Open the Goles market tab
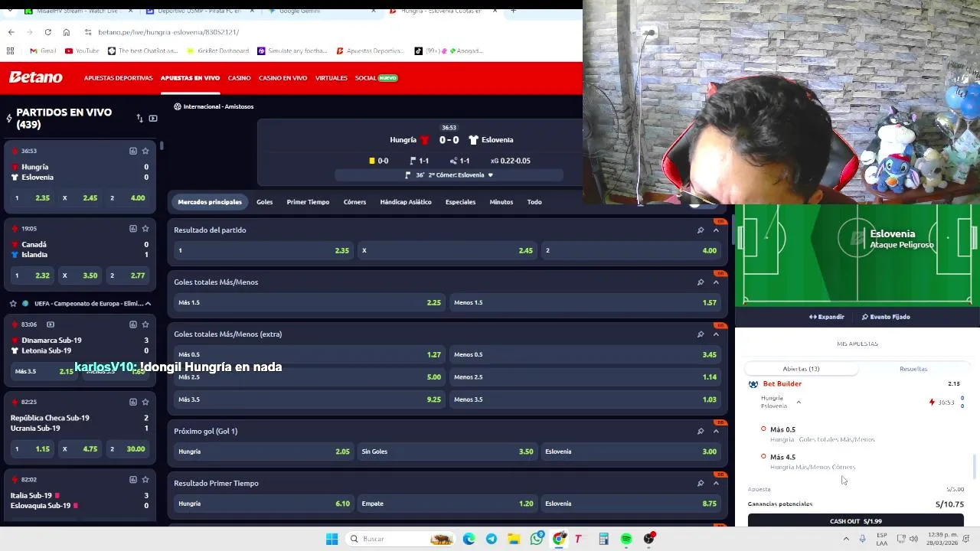This screenshot has width=980, height=551. click(264, 202)
